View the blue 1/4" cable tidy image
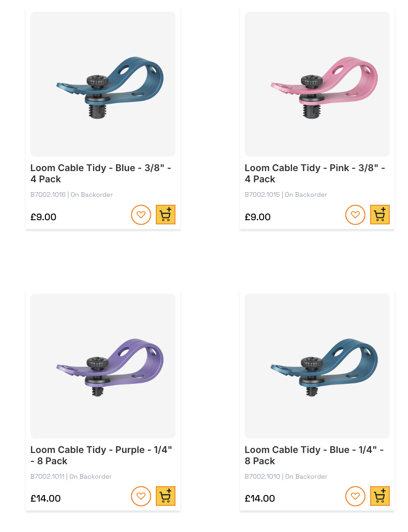This screenshot has width=408, height=532. coord(317,366)
